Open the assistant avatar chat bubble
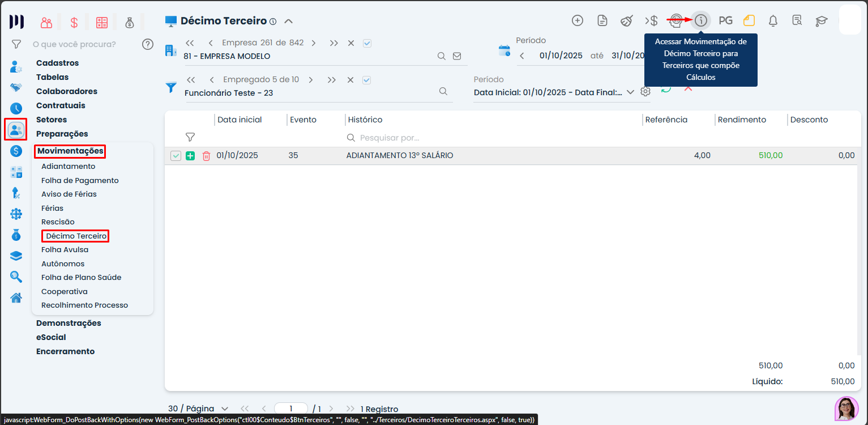This screenshot has width=868, height=425. point(846,409)
